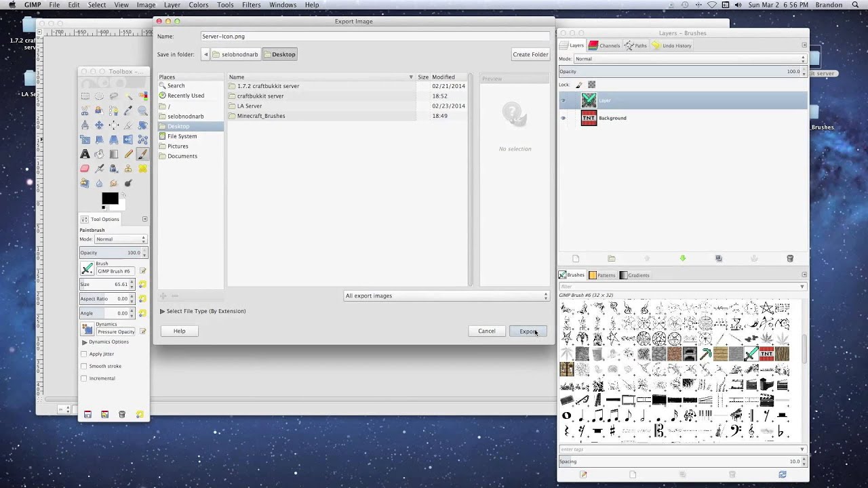The image size is (868, 488).
Task: Open the All export images filter dropdown
Action: (446, 296)
